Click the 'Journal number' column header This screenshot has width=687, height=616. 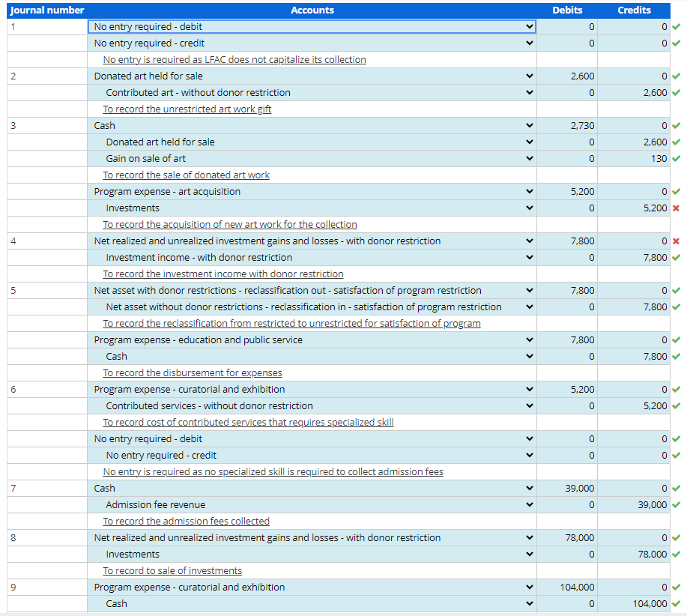click(47, 10)
